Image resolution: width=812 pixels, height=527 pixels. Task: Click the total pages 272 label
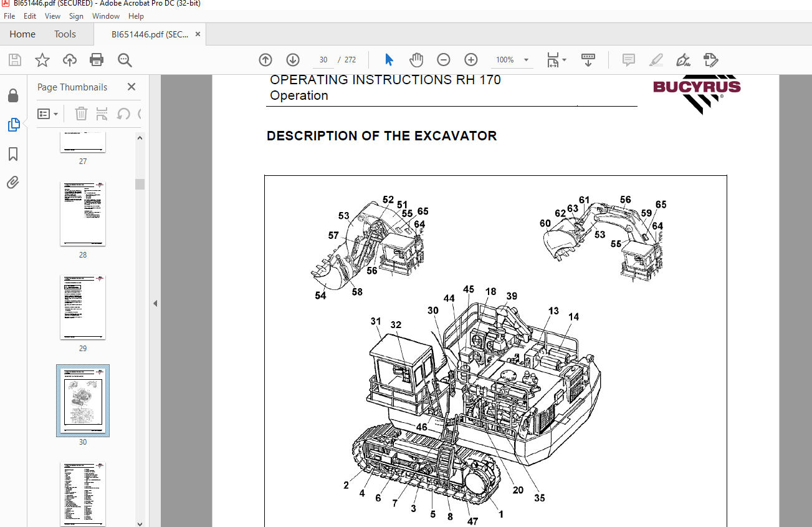pos(350,60)
